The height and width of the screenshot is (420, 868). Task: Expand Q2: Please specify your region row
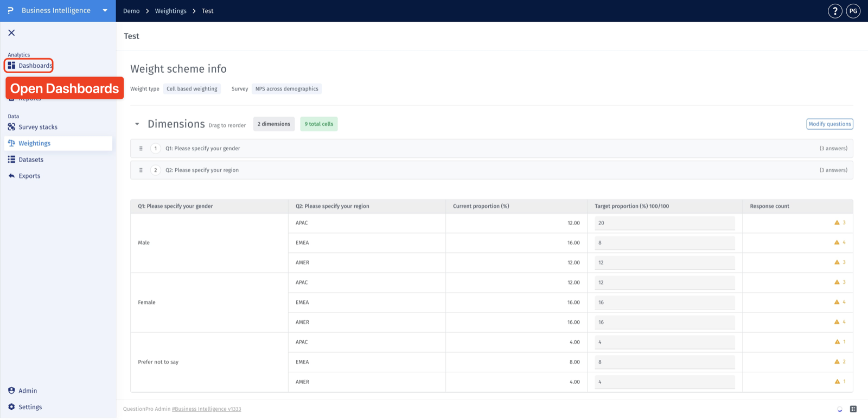pyautogui.click(x=492, y=170)
